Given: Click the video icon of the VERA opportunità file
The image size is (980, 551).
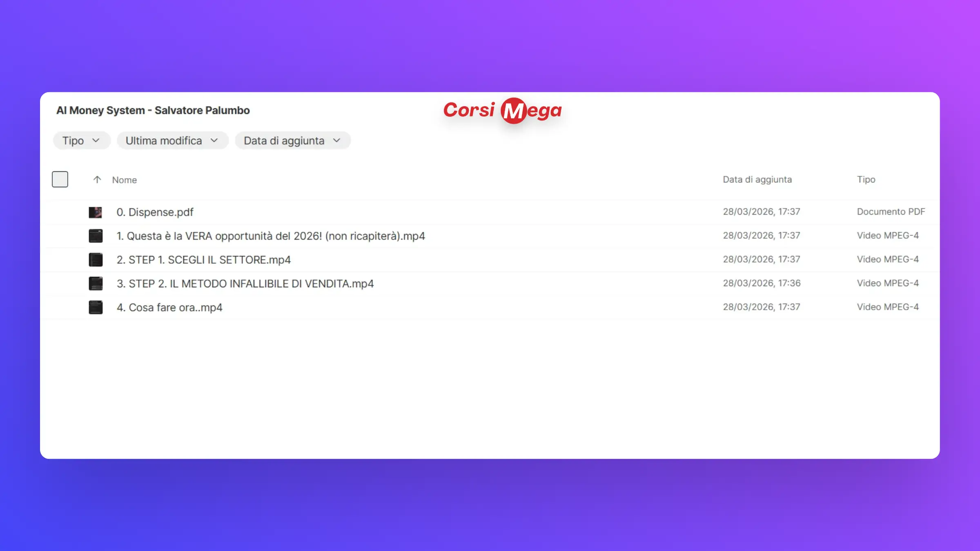Looking at the screenshot, I should [96, 236].
